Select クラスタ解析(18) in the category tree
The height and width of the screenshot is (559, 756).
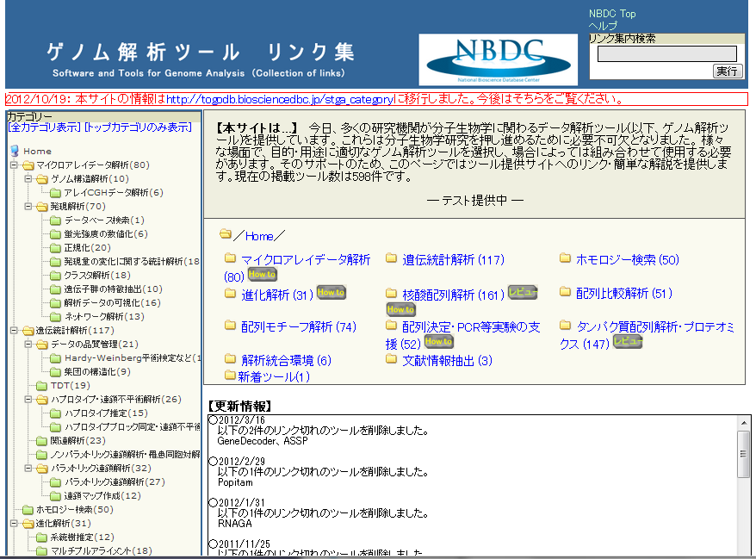(x=97, y=275)
